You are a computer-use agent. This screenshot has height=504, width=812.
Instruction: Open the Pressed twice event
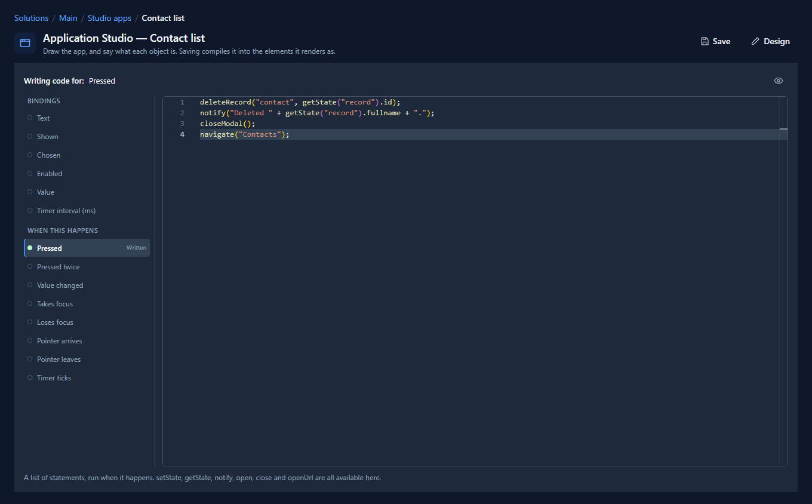pyautogui.click(x=87, y=267)
